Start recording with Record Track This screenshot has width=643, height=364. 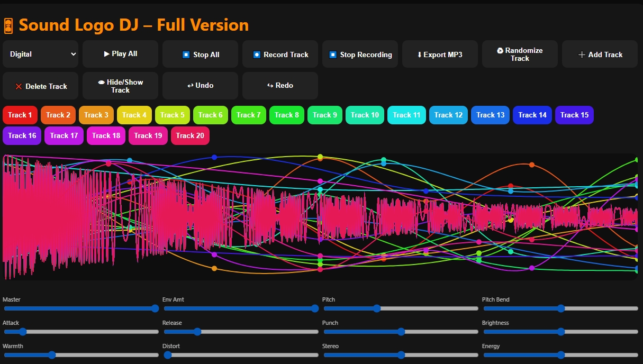(x=280, y=54)
